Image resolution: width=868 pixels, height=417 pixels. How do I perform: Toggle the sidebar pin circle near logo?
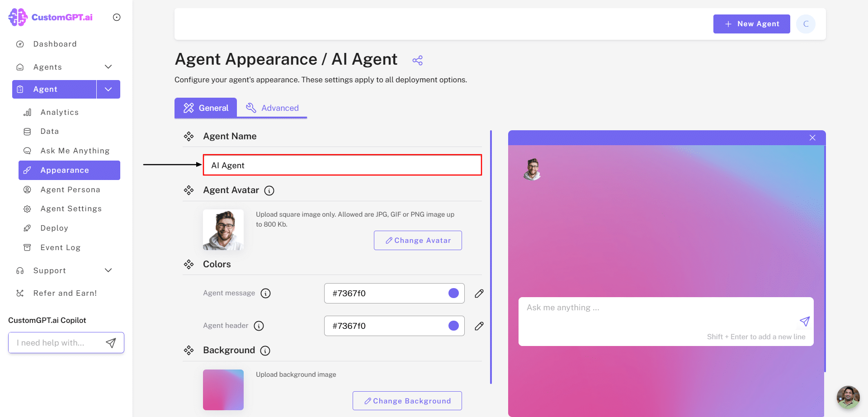coord(117,17)
